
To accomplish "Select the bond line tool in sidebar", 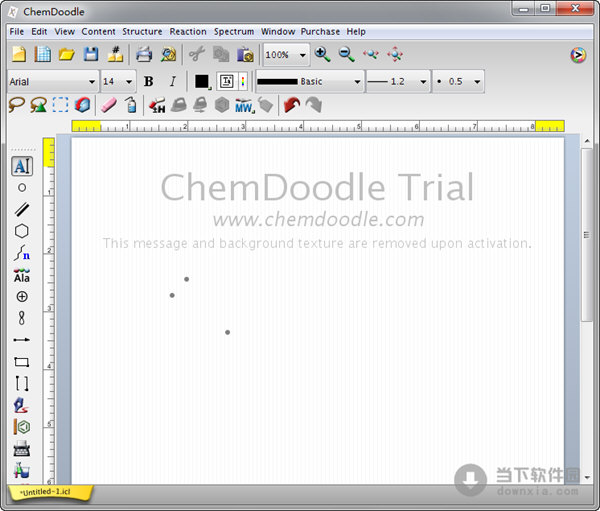I will pos(22,209).
